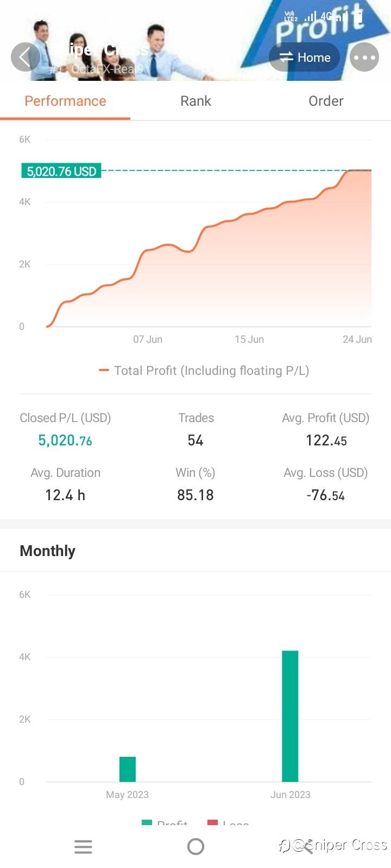Tap the Closed P/L value 5,020.76
391x868 pixels.
point(65,441)
